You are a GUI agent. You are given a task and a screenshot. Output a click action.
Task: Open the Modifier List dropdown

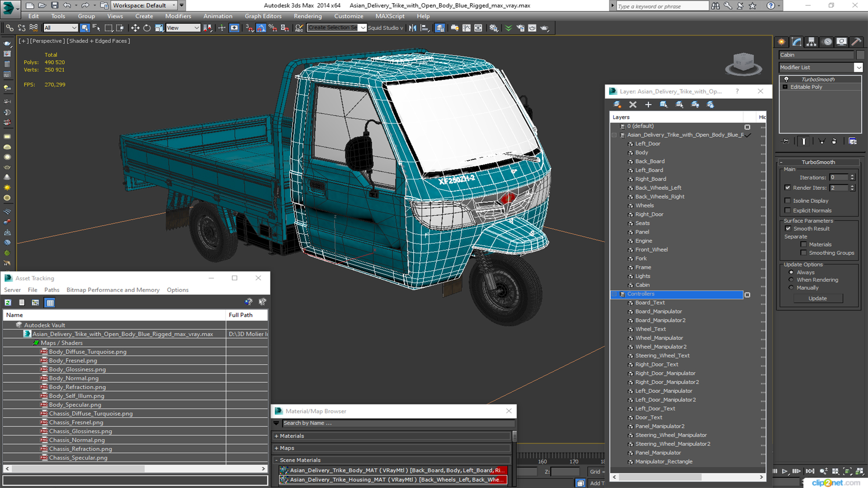coord(858,67)
